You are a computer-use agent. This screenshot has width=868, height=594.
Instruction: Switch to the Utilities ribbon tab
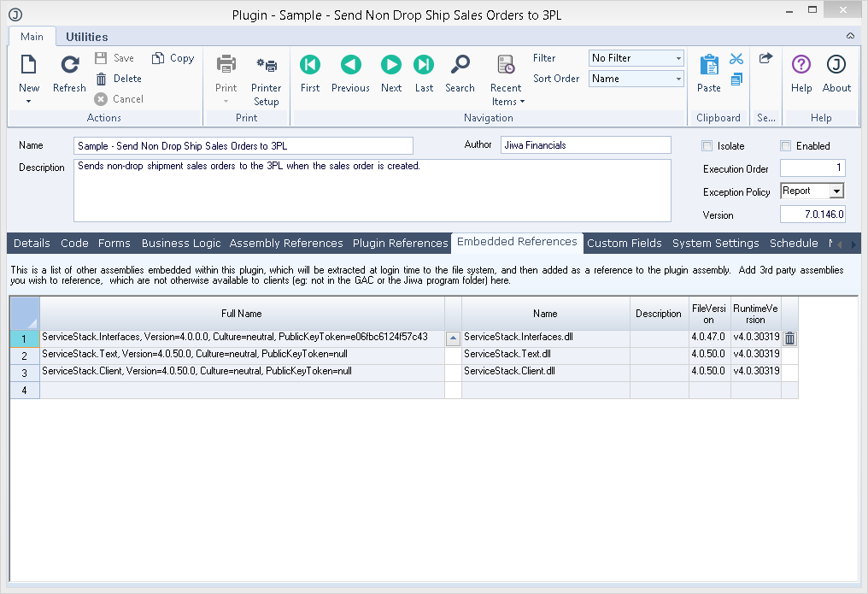(86, 37)
